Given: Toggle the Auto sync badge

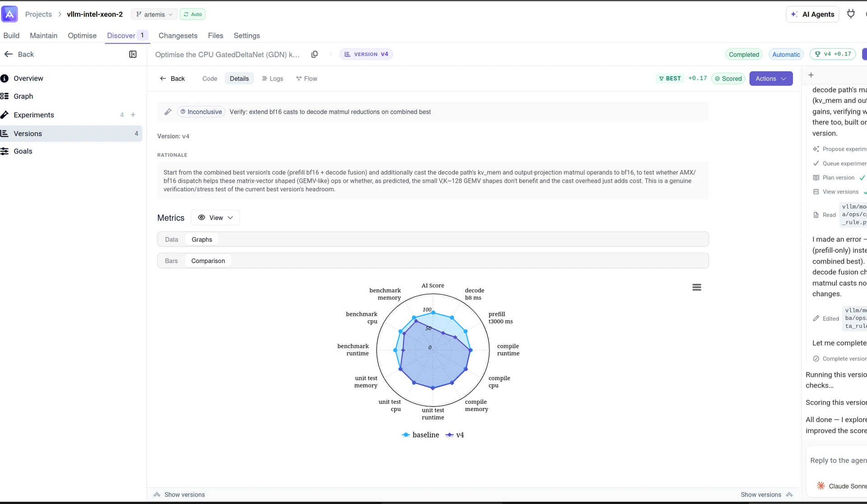Looking at the screenshot, I should coord(192,14).
